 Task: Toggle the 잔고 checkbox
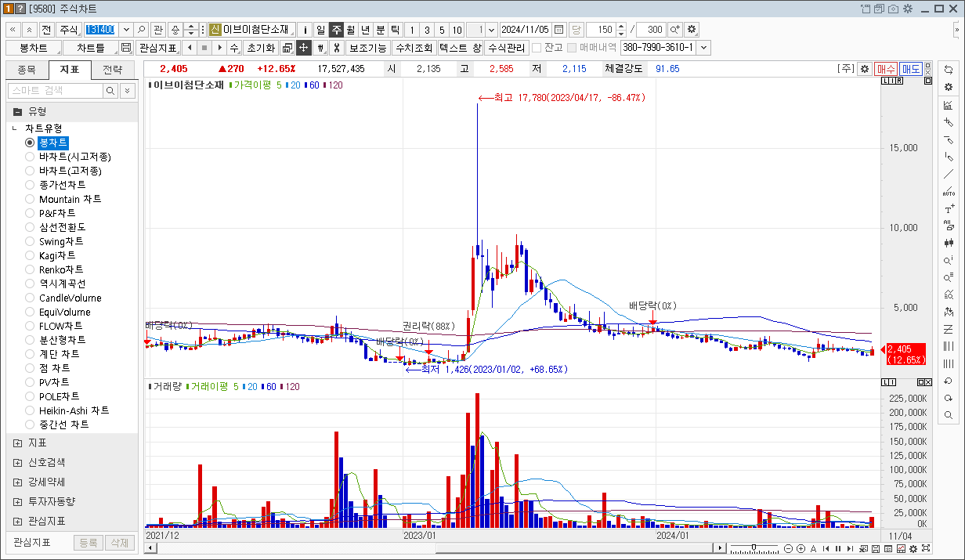pos(537,48)
